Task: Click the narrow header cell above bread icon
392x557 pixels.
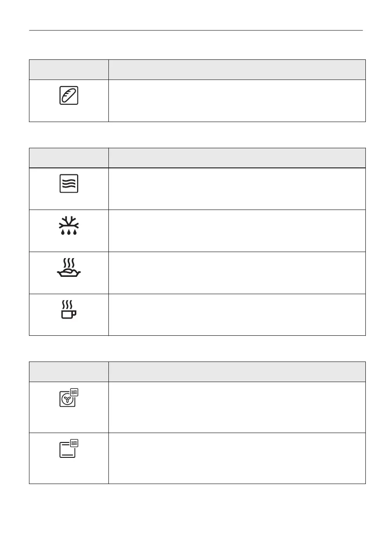Action: 69,70
